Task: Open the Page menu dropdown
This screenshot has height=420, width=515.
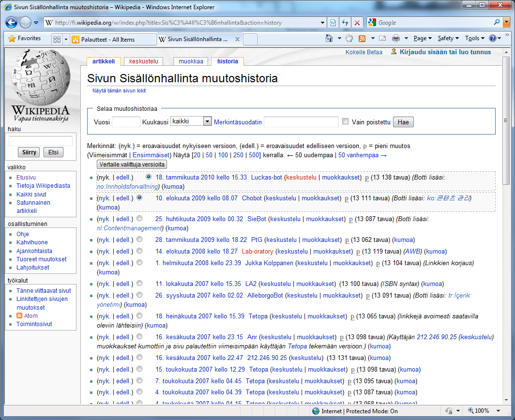Action: [423, 38]
